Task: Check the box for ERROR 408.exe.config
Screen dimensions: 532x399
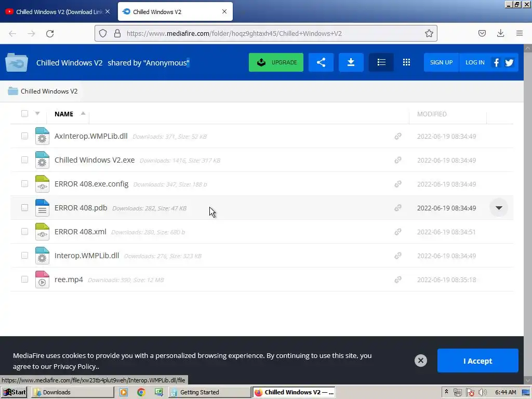Action: pos(24,183)
